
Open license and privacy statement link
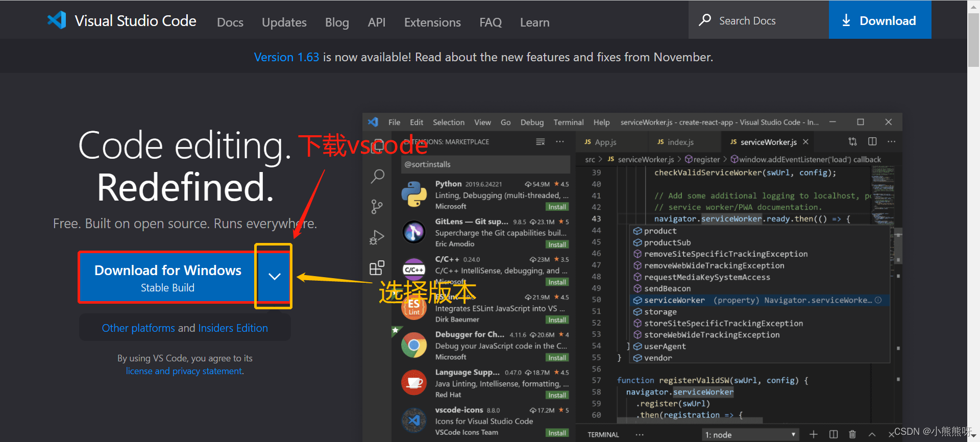pos(184,371)
